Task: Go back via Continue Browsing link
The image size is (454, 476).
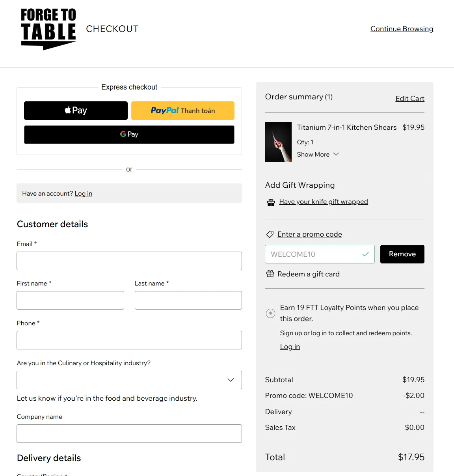Action: tap(402, 29)
